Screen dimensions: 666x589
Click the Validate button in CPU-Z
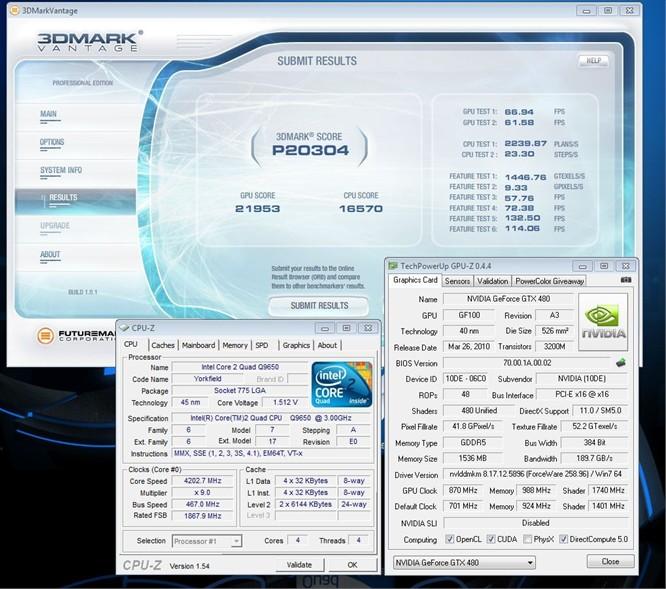(299, 565)
